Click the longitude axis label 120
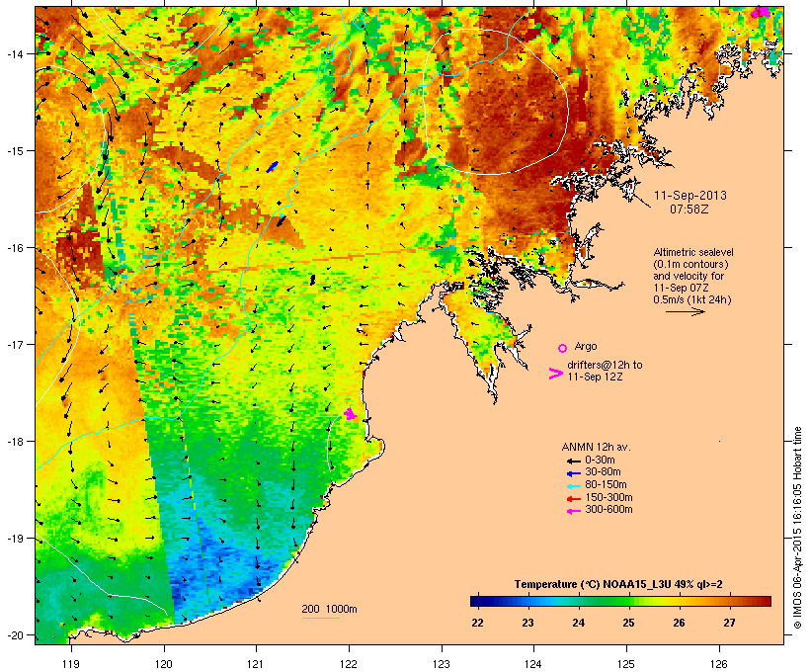This screenshot has height=672, width=810. coord(164,663)
